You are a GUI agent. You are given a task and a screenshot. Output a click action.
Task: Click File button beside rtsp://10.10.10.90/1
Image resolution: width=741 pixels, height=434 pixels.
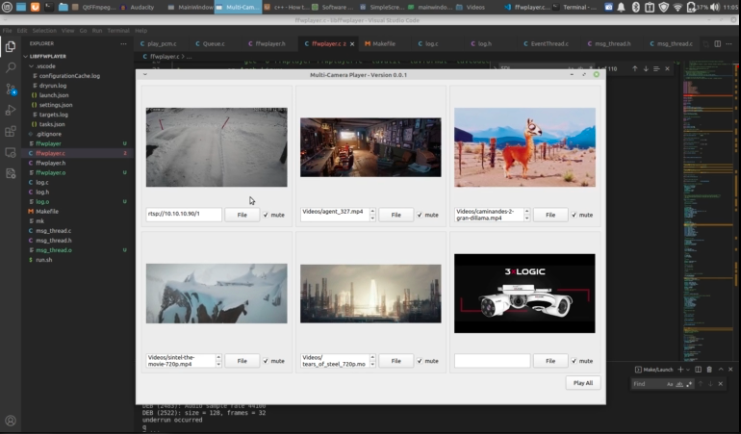242,215
